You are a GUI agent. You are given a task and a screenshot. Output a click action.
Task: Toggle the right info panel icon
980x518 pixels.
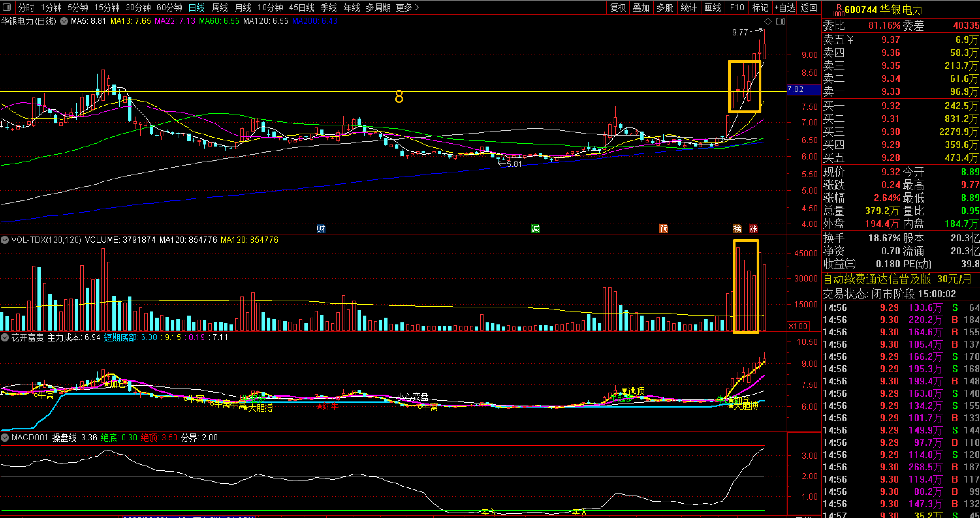click(780, 21)
